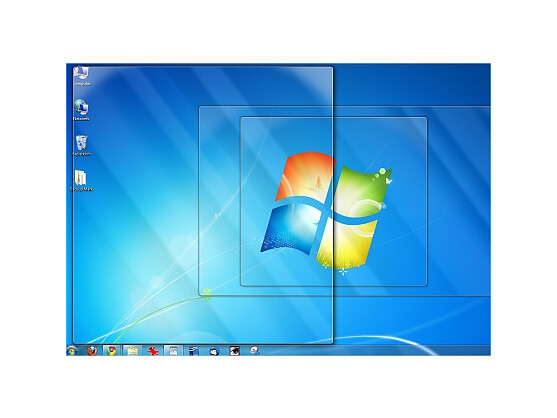Screen dimensions: 557x418
Task: Open the Recycle Bin desktop icon
Action: [x=81, y=145]
